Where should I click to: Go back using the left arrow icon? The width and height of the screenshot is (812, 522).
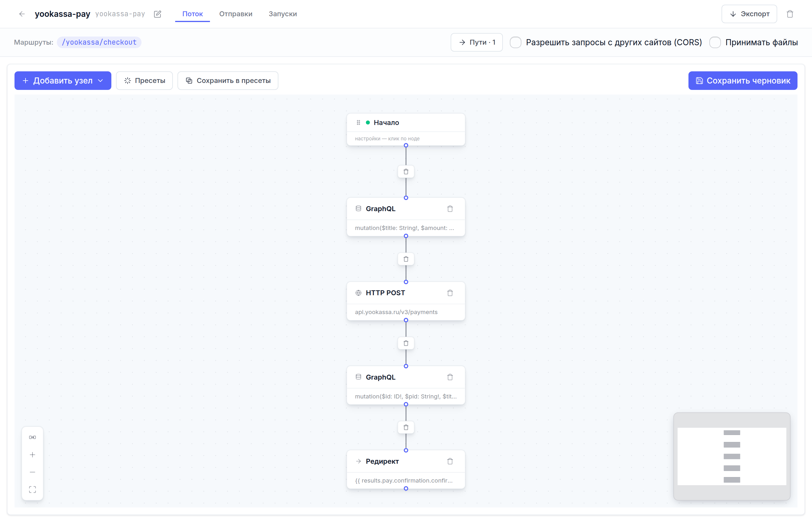pyautogui.click(x=22, y=14)
